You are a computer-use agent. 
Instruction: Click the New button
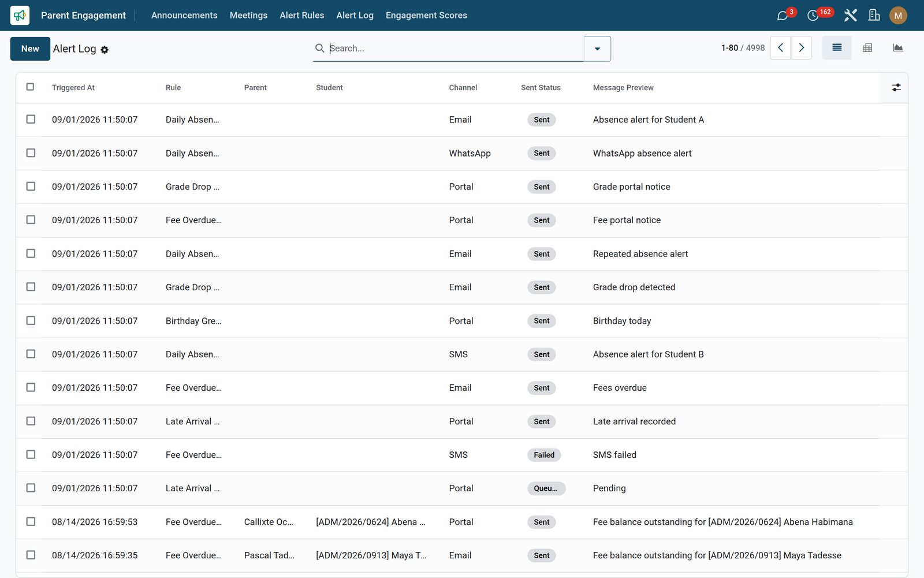point(30,49)
